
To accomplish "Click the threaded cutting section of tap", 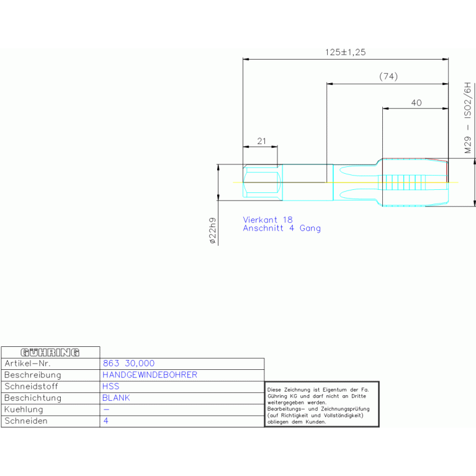I will pyautogui.click(x=415, y=182).
